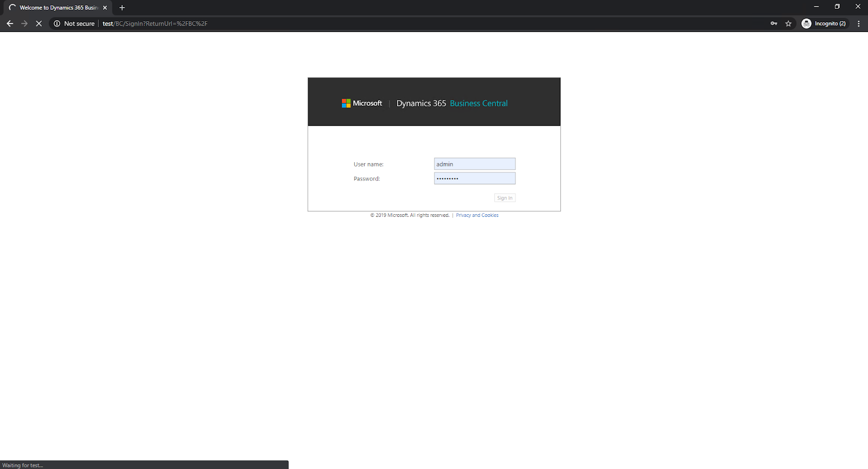
Task: Bookmark this page with the star icon
Action: click(789, 23)
